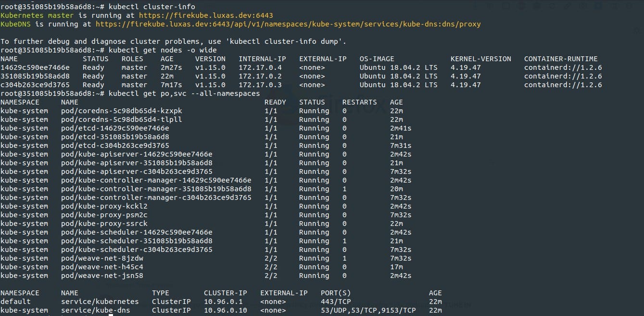
Task: Click pod/kube-apiserver-14629c590ee7466e
Action: (x=137, y=154)
